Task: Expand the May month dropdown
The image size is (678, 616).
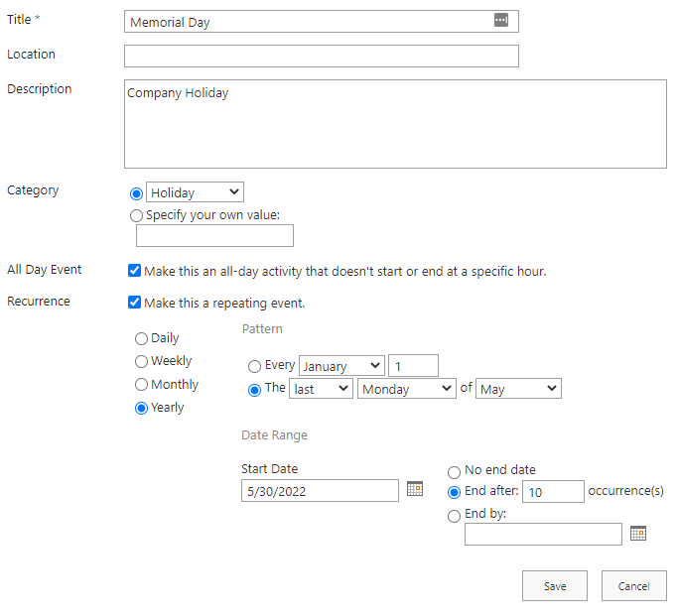Action: tap(518, 389)
